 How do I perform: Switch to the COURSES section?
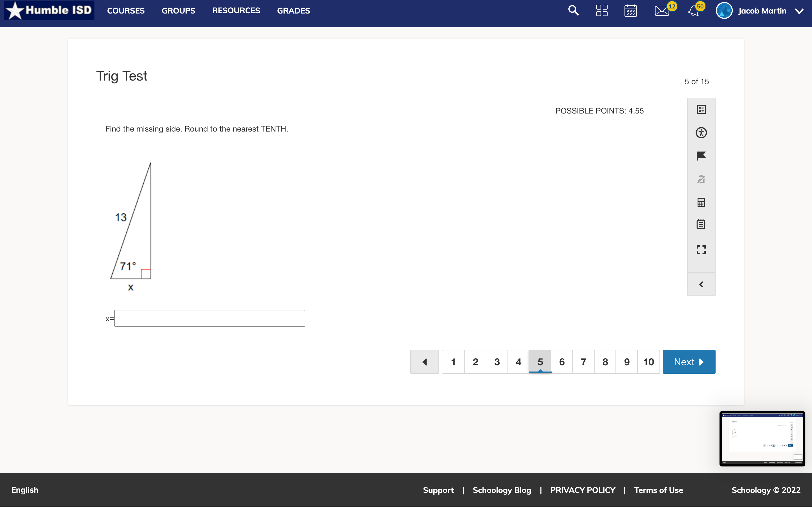point(126,10)
